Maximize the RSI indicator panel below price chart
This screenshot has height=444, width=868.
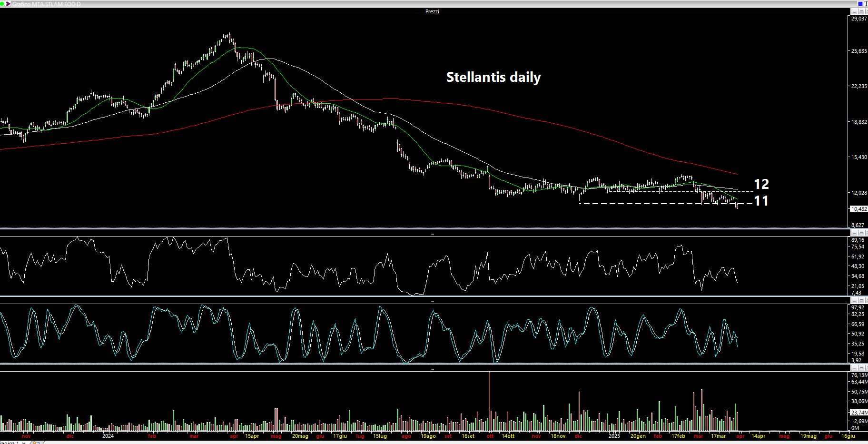tap(861, 233)
